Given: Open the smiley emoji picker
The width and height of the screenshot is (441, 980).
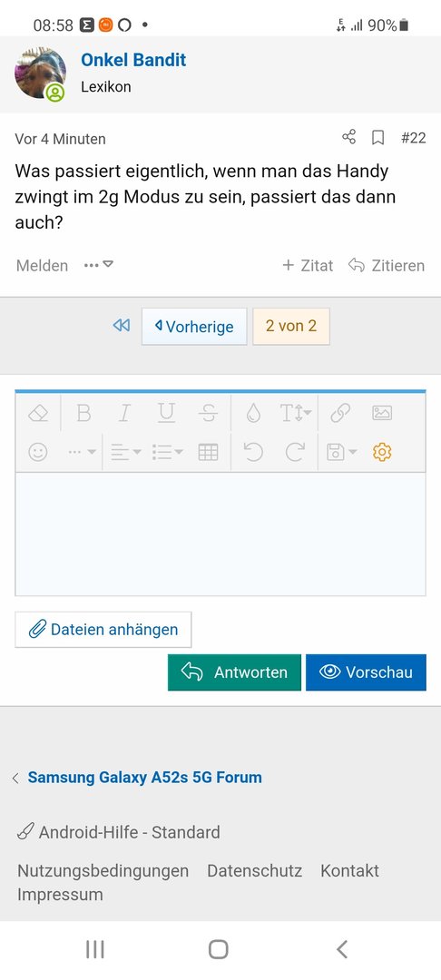Looking at the screenshot, I should [x=38, y=452].
